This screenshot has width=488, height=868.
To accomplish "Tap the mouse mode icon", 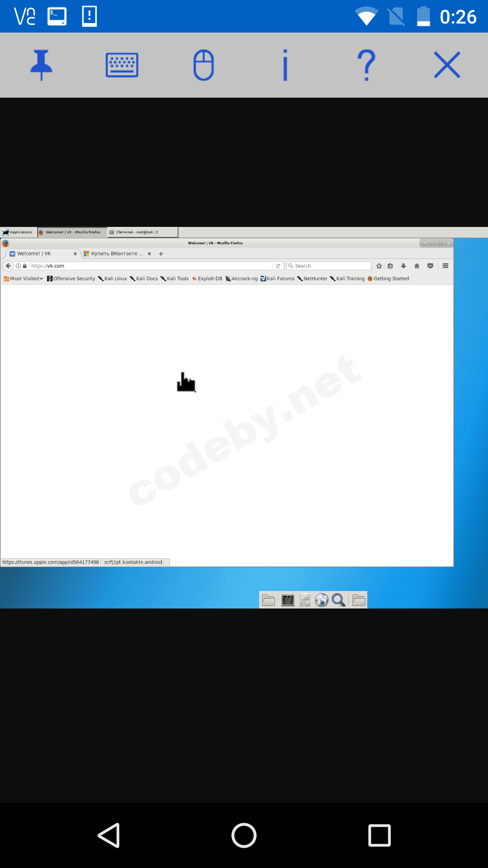I will (x=203, y=65).
